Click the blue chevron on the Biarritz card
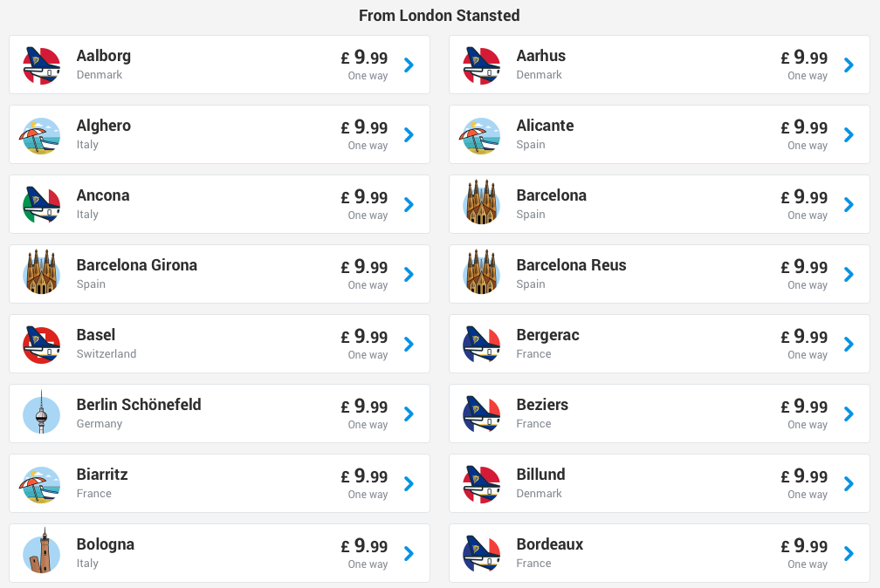The height and width of the screenshot is (588, 880). [x=409, y=483]
